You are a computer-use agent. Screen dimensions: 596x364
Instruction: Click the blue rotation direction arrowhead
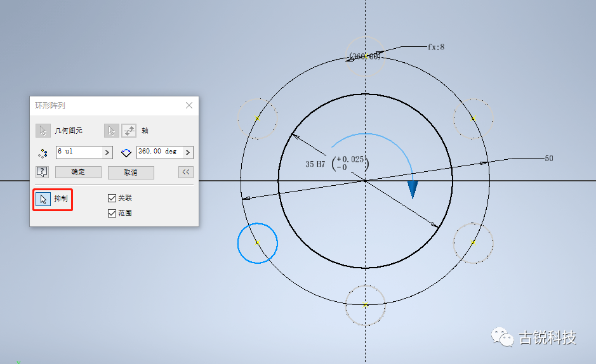(x=413, y=190)
